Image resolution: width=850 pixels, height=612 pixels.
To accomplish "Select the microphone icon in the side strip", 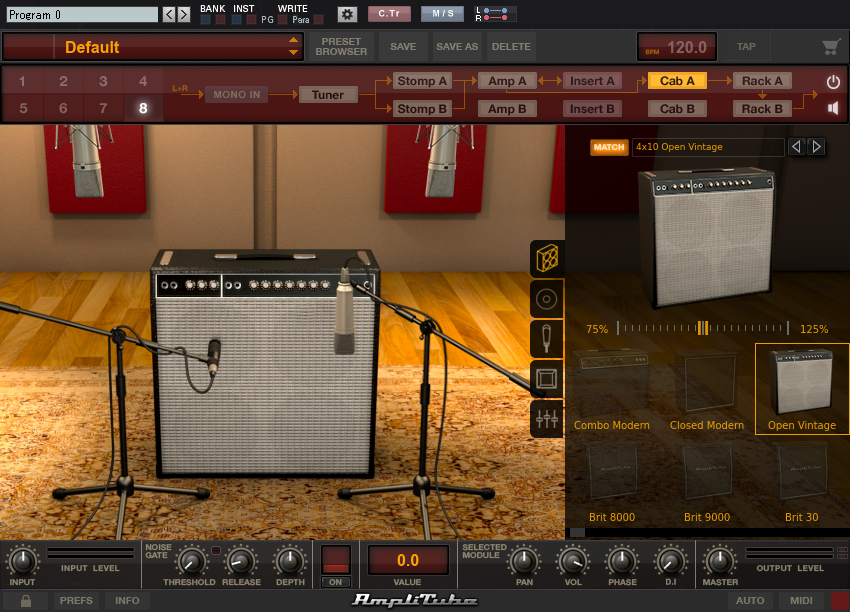I will tap(546, 339).
